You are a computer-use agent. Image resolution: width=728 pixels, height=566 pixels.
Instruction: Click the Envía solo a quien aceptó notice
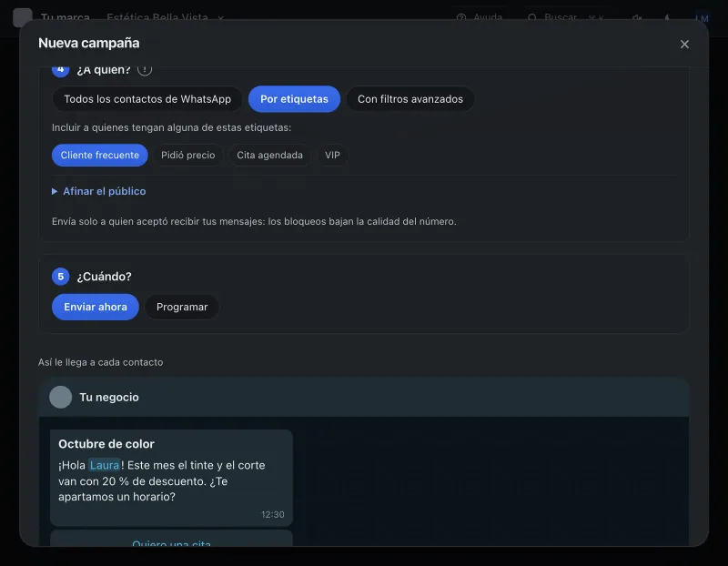254,221
